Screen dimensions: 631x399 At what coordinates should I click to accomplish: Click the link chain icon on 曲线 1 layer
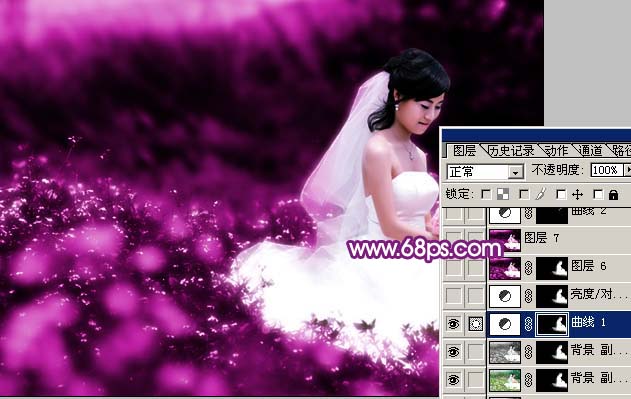(x=528, y=324)
